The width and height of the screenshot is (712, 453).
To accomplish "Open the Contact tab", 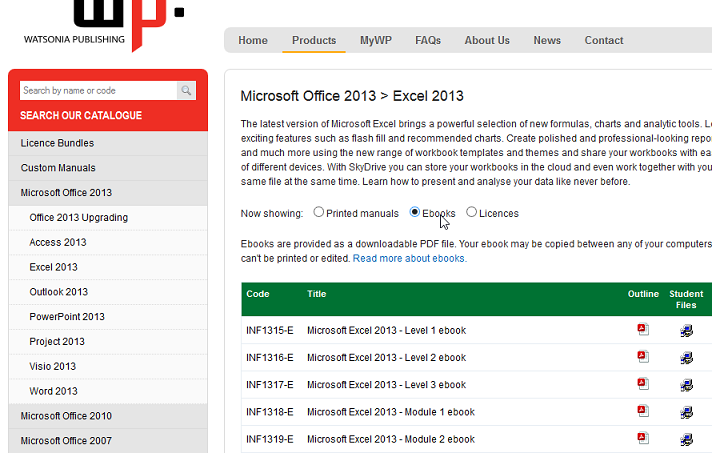I will coord(603,40).
